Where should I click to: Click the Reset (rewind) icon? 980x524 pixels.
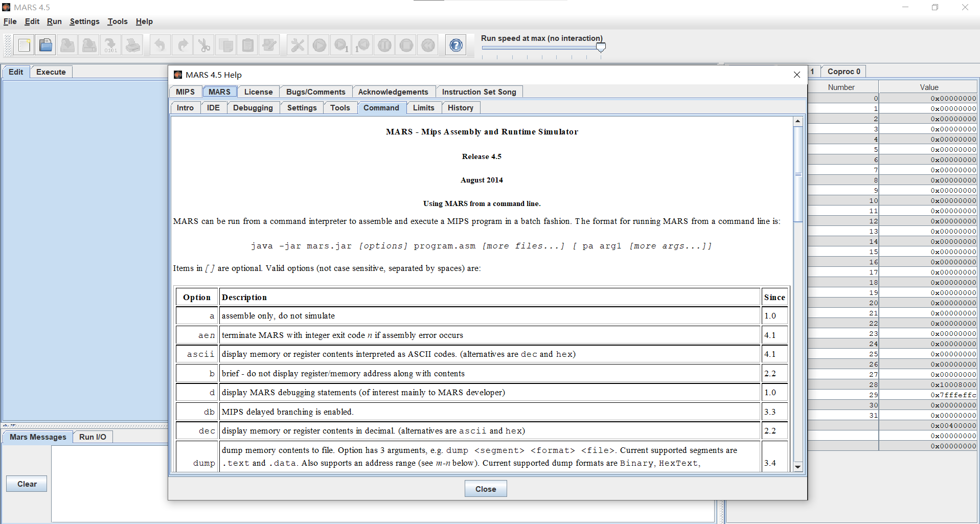tap(428, 45)
